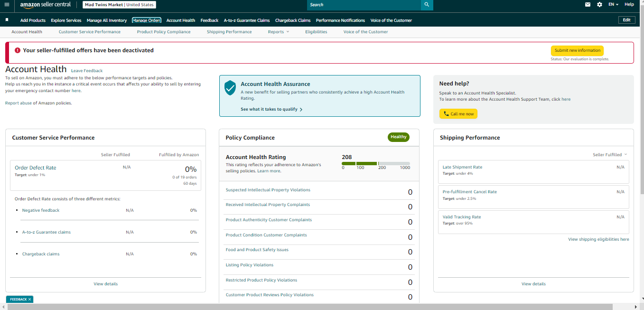Image resolution: width=644 pixels, height=310 pixels.
Task: Click the bookmark flag icon
Action: pos(7,20)
